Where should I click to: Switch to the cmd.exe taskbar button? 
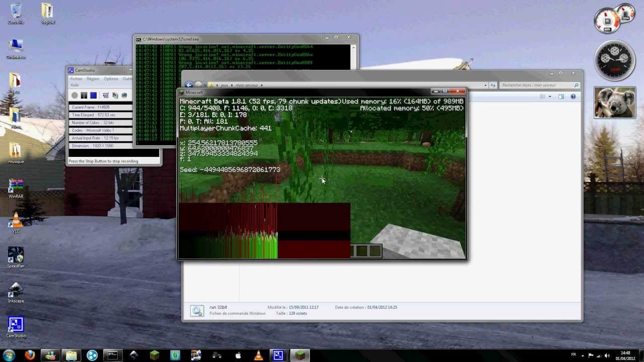pyautogui.click(x=113, y=355)
